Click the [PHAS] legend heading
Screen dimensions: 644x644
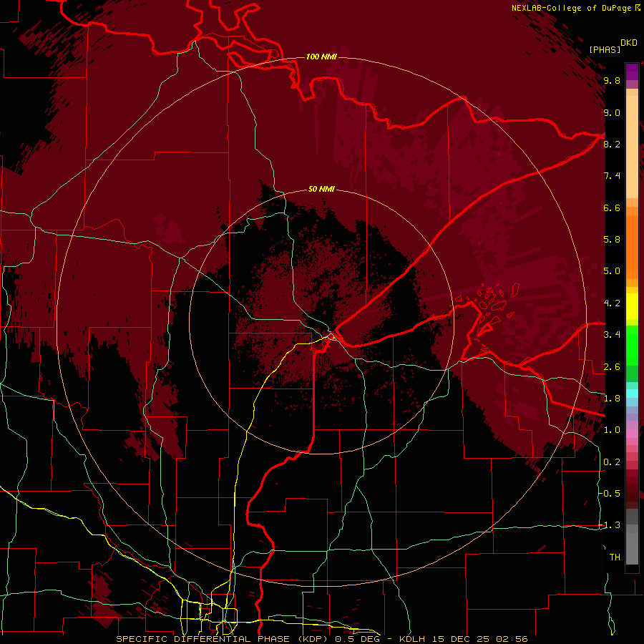pos(605,49)
